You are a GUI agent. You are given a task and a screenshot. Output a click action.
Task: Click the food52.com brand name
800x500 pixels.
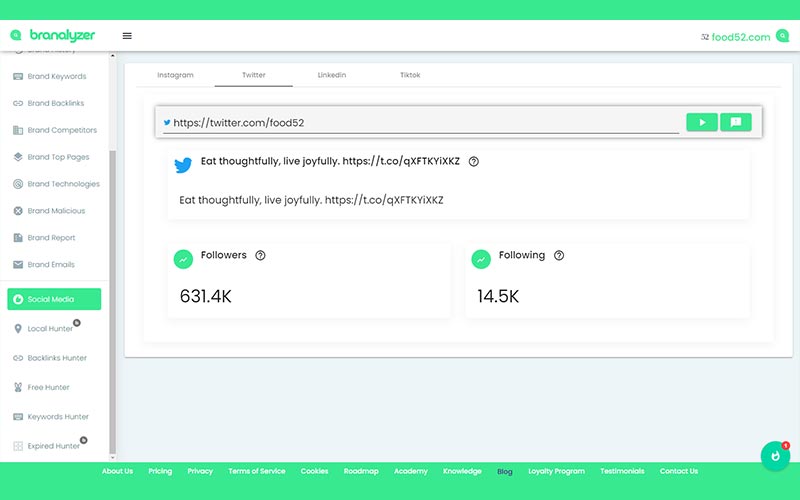pos(741,37)
